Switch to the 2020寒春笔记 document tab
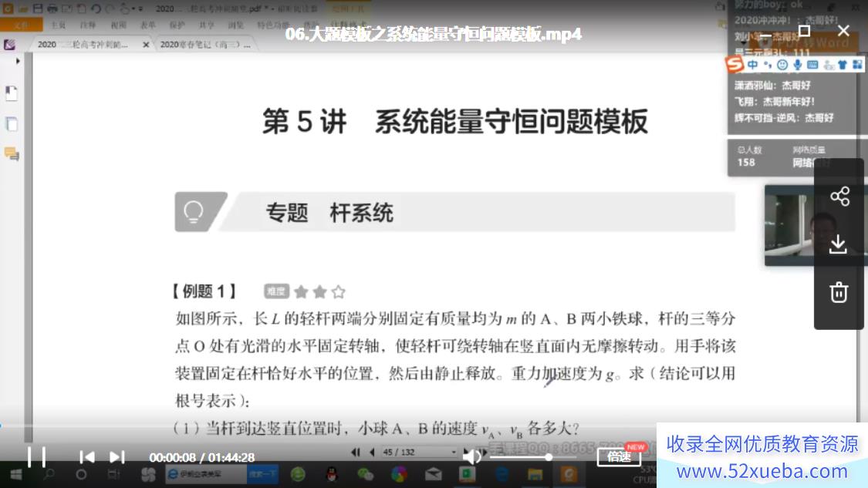The image size is (868, 488). (204, 44)
